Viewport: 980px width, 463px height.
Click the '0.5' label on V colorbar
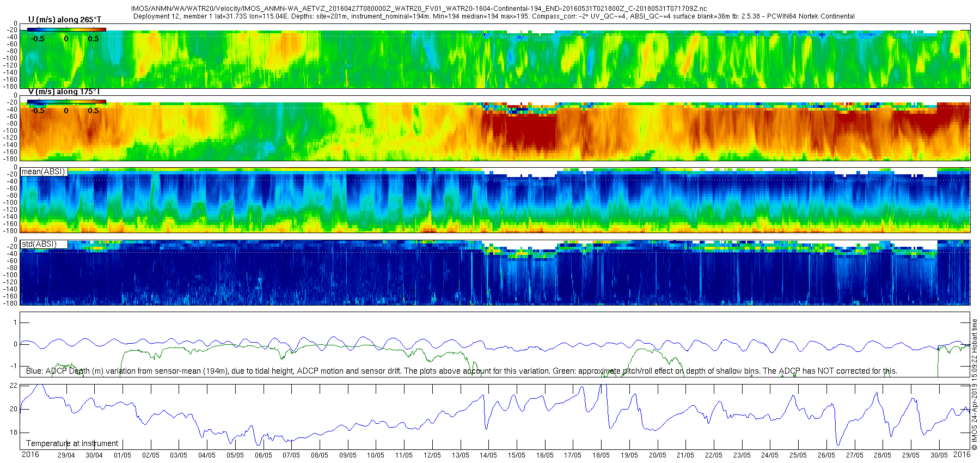click(x=94, y=111)
